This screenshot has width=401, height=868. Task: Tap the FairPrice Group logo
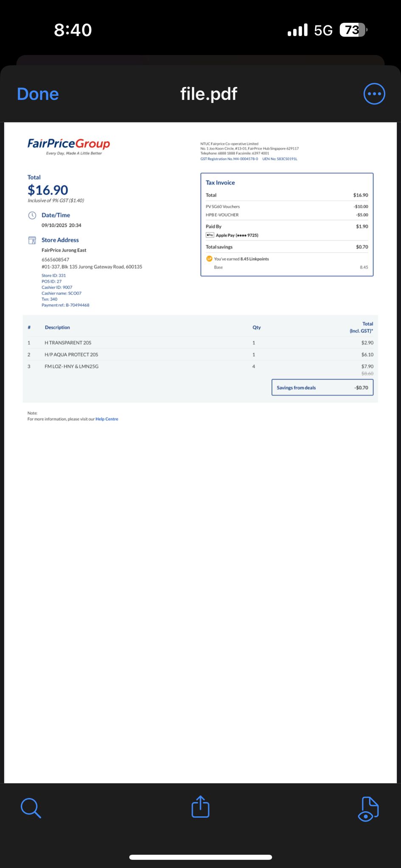point(69,146)
